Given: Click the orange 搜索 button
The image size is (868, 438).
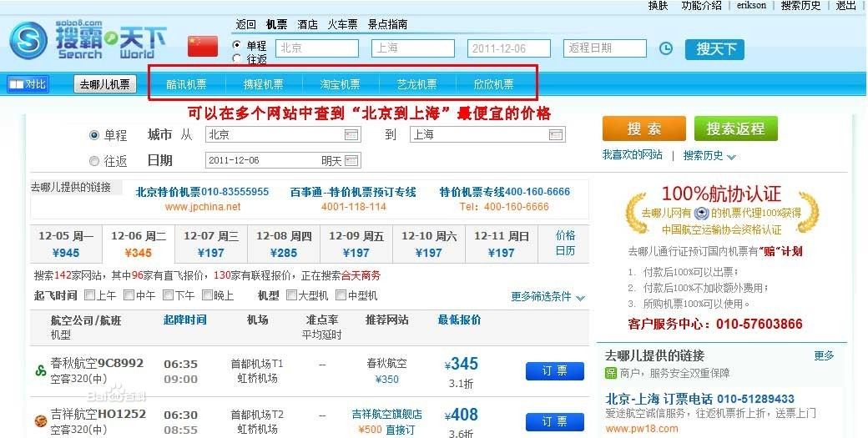Looking at the screenshot, I should tap(643, 128).
